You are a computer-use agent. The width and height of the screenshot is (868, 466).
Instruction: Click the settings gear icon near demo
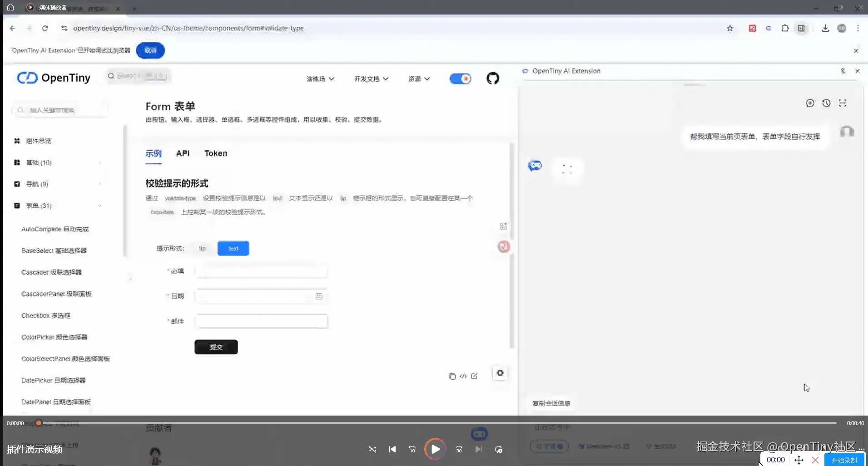coord(500,373)
